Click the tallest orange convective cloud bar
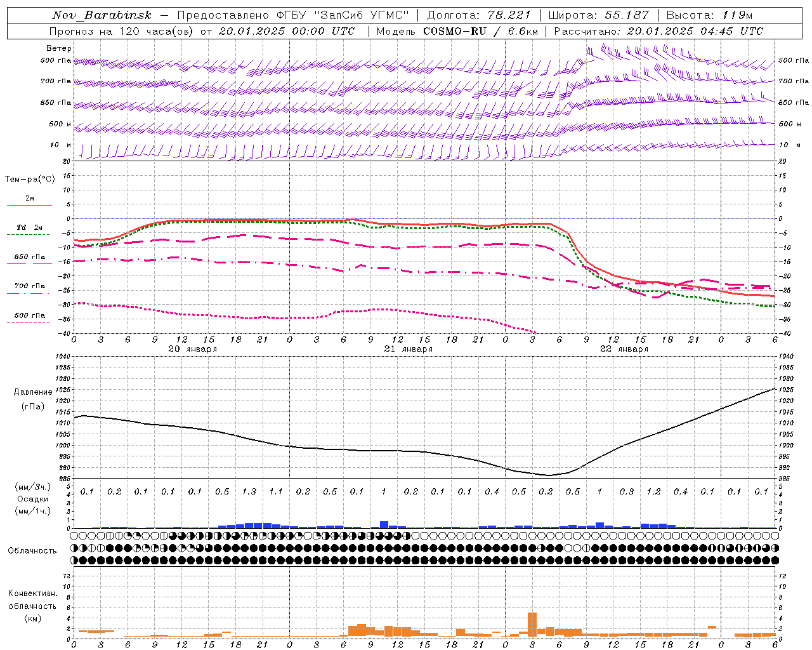812x650 pixels. tap(532, 625)
